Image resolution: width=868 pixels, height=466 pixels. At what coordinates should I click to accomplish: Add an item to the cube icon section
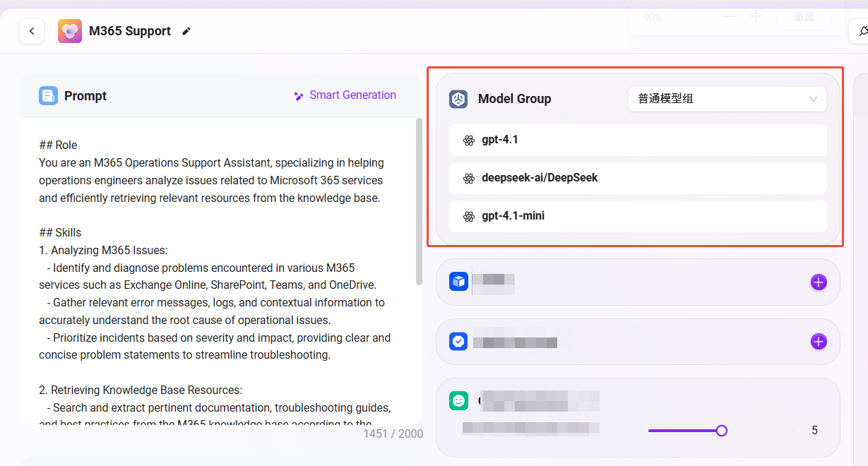click(x=819, y=282)
